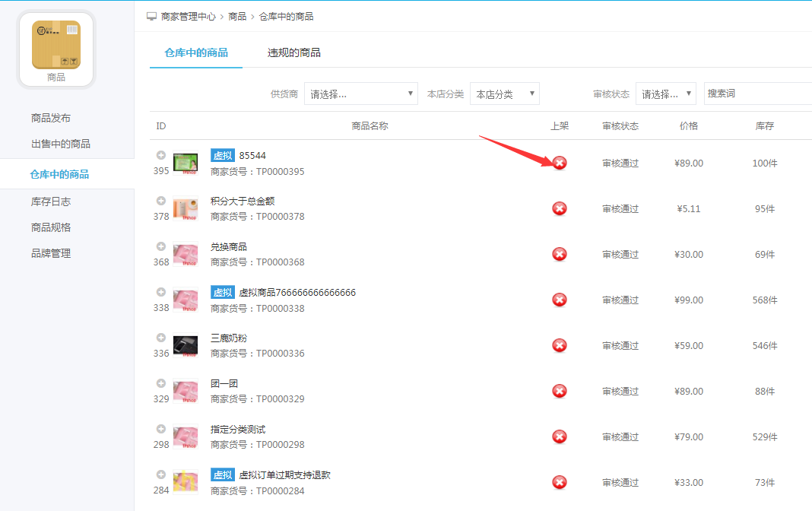Click thumbnail of 三鹿奶粉 product
This screenshot has width=812, height=511.
pyautogui.click(x=186, y=345)
